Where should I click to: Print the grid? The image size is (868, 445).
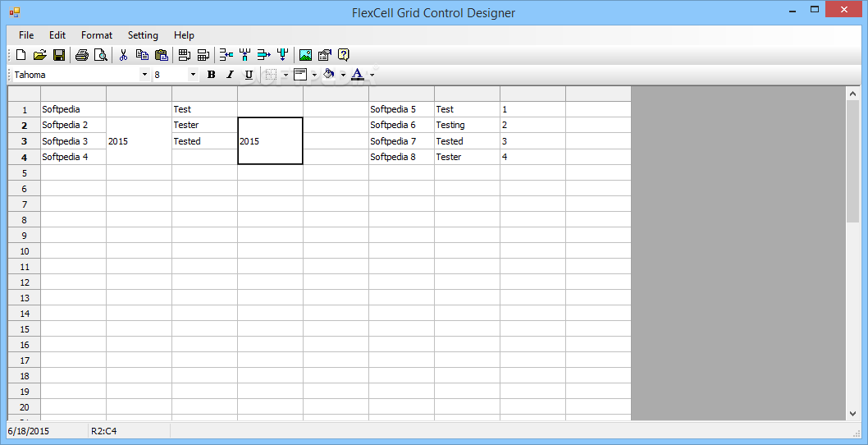pos(82,55)
